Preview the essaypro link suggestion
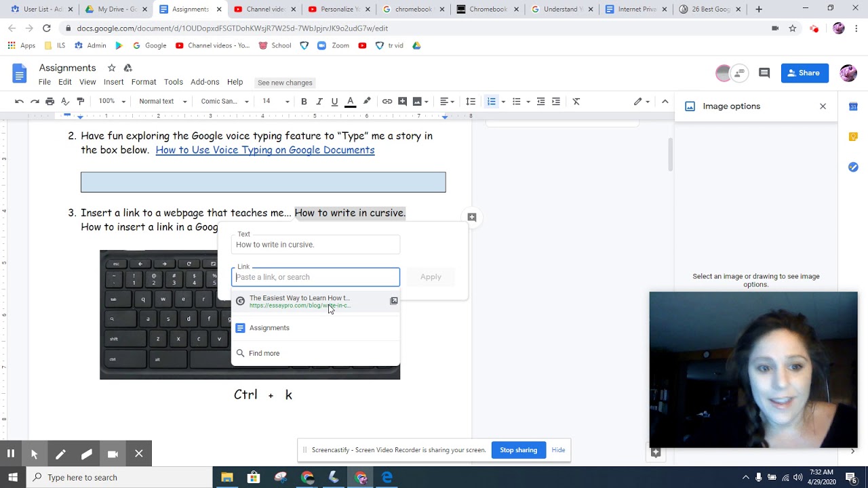The height and width of the screenshot is (488, 868). [x=394, y=301]
